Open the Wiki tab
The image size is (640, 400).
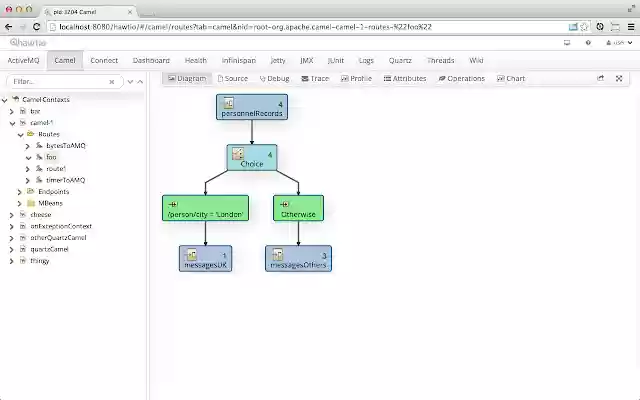pyautogui.click(x=476, y=60)
